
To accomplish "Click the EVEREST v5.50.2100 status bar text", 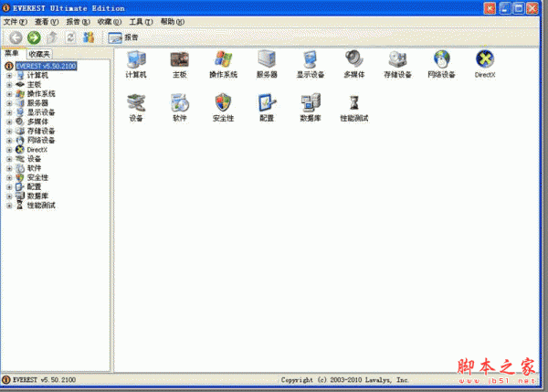I will [x=44, y=380].
